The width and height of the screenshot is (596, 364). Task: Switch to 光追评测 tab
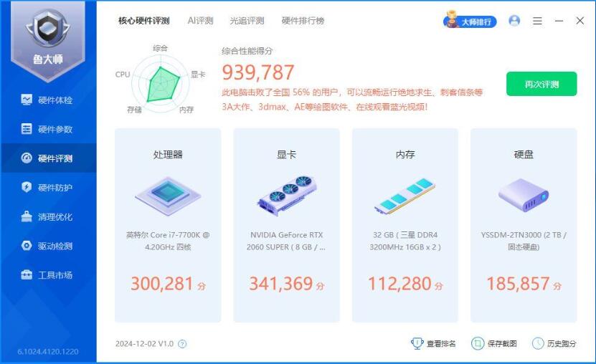click(247, 21)
